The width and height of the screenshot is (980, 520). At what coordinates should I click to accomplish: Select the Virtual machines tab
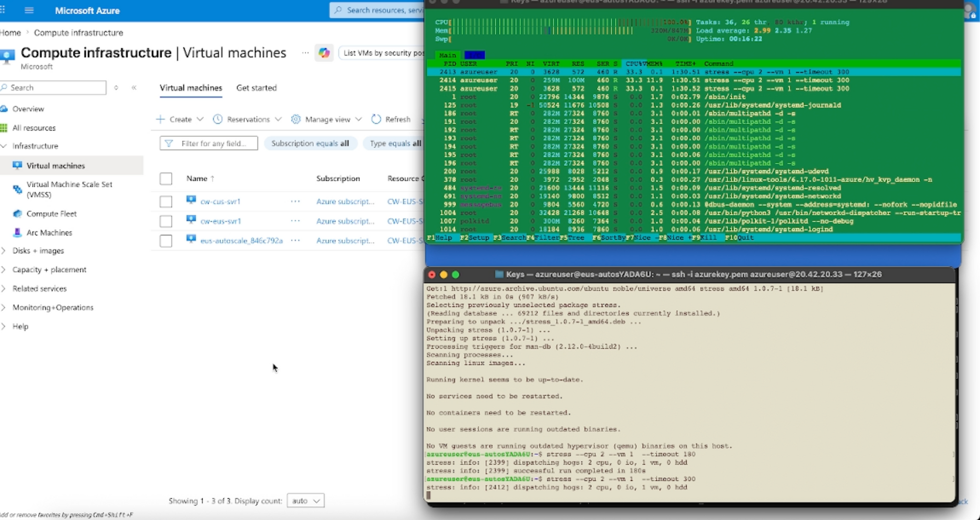tap(191, 88)
